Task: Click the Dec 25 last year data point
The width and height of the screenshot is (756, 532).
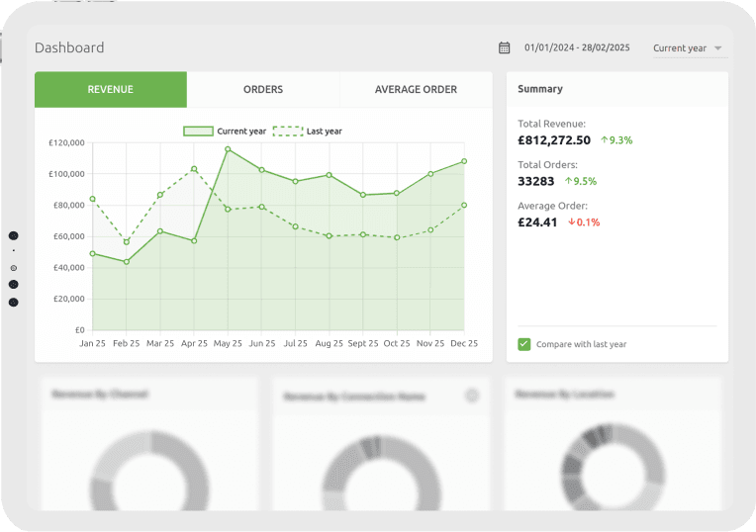Action: pyautogui.click(x=464, y=205)
